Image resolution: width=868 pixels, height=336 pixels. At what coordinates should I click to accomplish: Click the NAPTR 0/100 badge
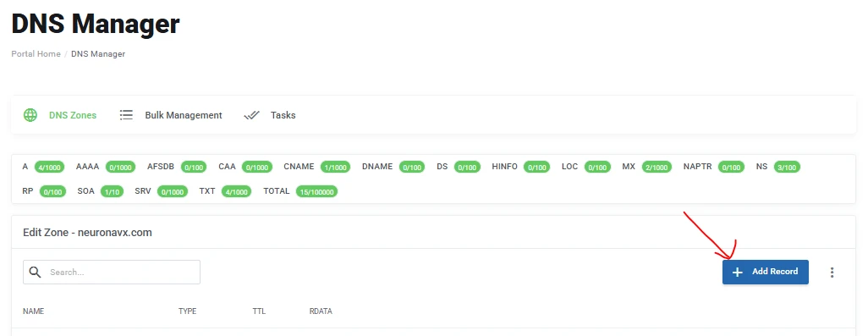pos(731,168)
